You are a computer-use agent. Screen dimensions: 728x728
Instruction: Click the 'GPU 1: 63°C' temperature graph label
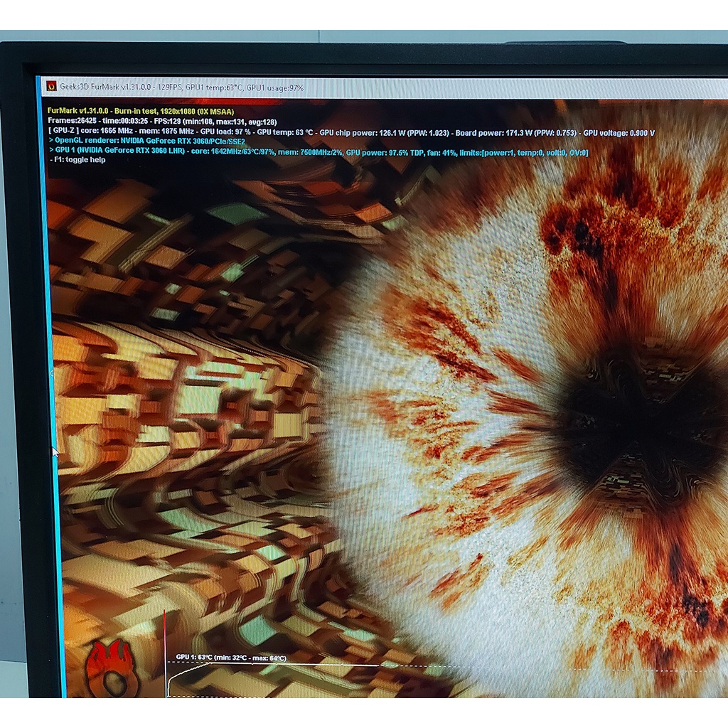coord(193,658)
